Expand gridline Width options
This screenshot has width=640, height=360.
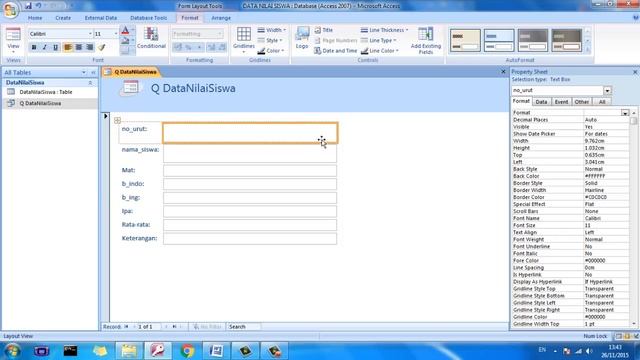(x=272, y=30)
